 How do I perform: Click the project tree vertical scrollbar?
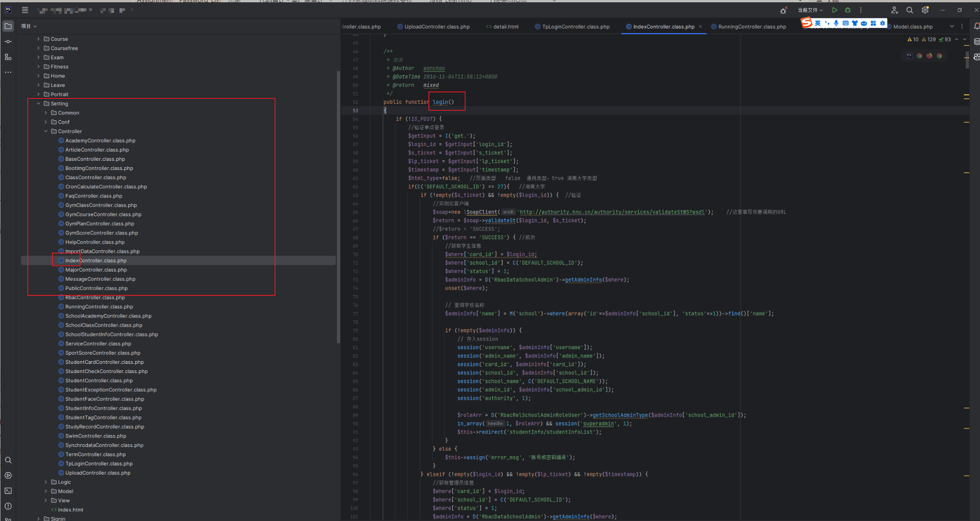(339, 207)
